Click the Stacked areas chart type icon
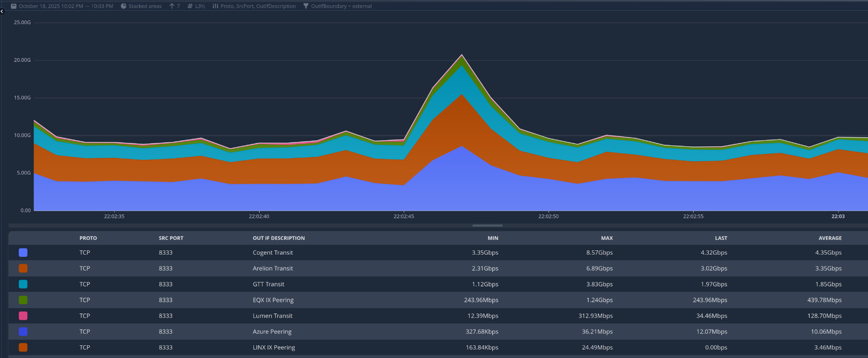 tap(123, 6)
